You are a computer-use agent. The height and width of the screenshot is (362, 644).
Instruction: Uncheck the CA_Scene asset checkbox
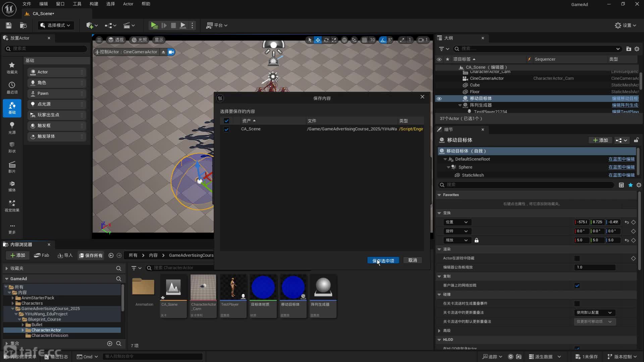(x=226, y=129)
